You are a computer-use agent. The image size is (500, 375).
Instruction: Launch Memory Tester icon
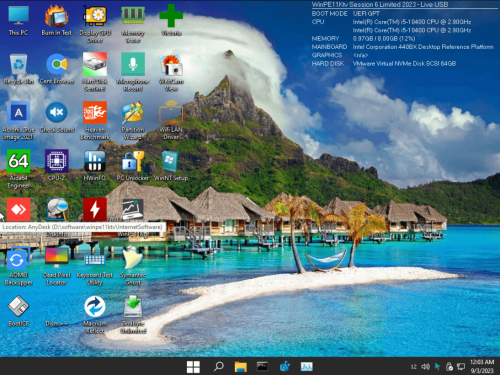coord(133,24)
